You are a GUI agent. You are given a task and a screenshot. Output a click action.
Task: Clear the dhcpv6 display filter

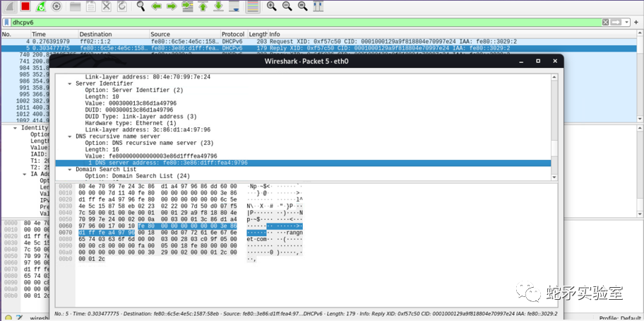click(x=605, y=22)
